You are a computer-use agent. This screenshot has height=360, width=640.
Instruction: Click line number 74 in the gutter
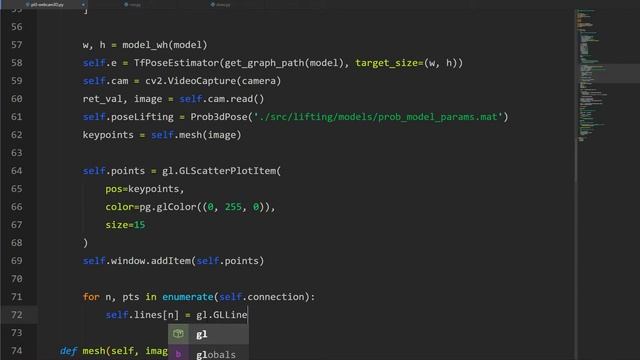17,351
